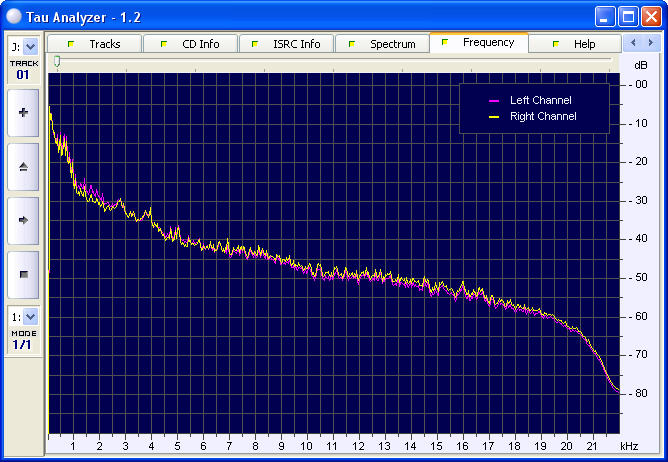
Task: Open the ISRC Info tab
Action: coord(286,44)
